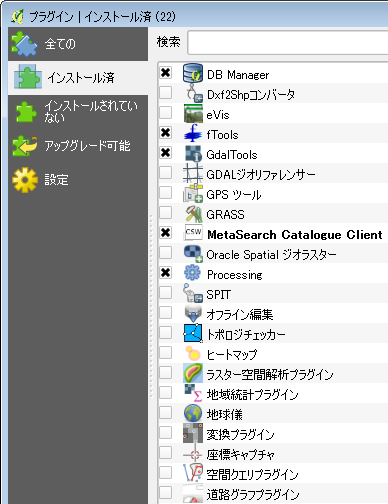Click the GDALジオリファレンサー grid icon

pyautogui.click(x=193, y=173)
